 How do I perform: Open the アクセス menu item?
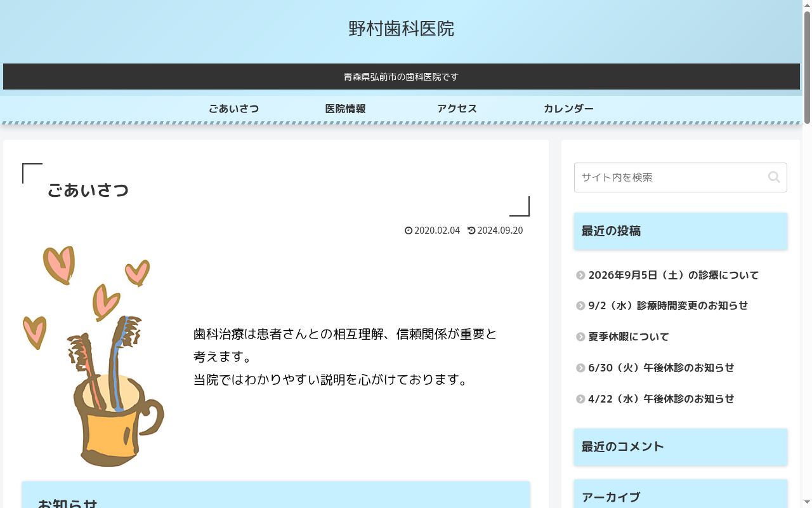[457, 109]
